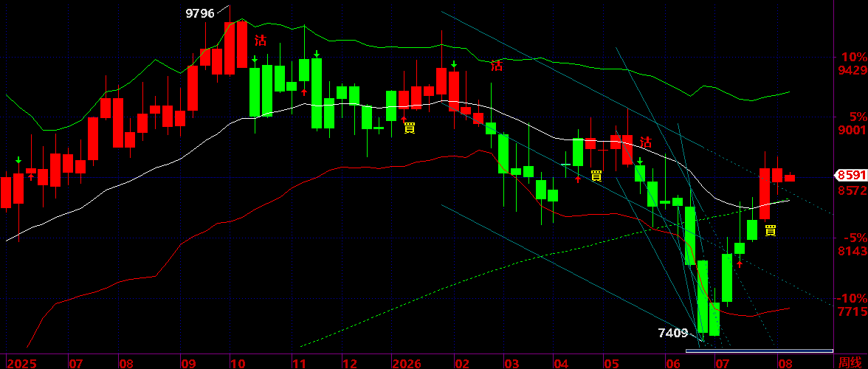Click the 02 month label on the time axis
868x369 pixels.
pyautogui.click(x=462, y=363)
